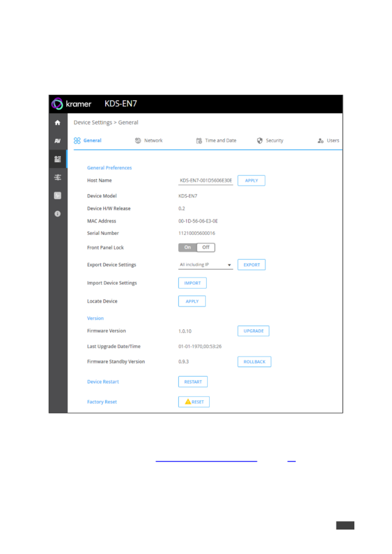This screenshot has width=392, height=554.
Task: Click the Factory Reset label
Action: pos(102,402)
